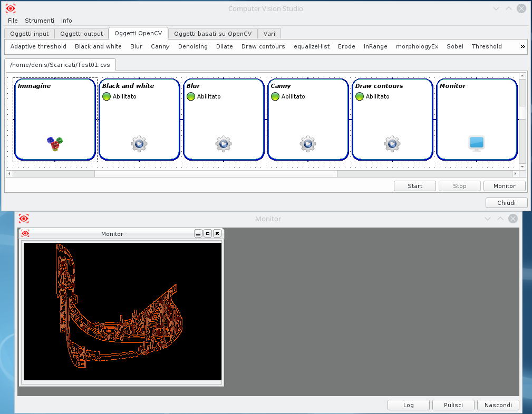The height and width of the screenshot is (414, 532).
Task: Click the up arrow in Studio title bar
Action: click(509, 8)
